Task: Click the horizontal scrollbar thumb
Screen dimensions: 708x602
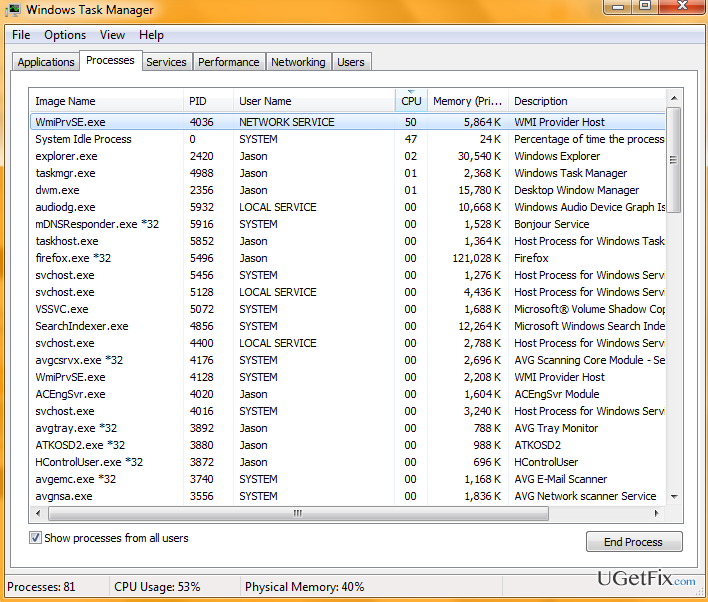Action: pyautogui.click(x=298, y=513)
